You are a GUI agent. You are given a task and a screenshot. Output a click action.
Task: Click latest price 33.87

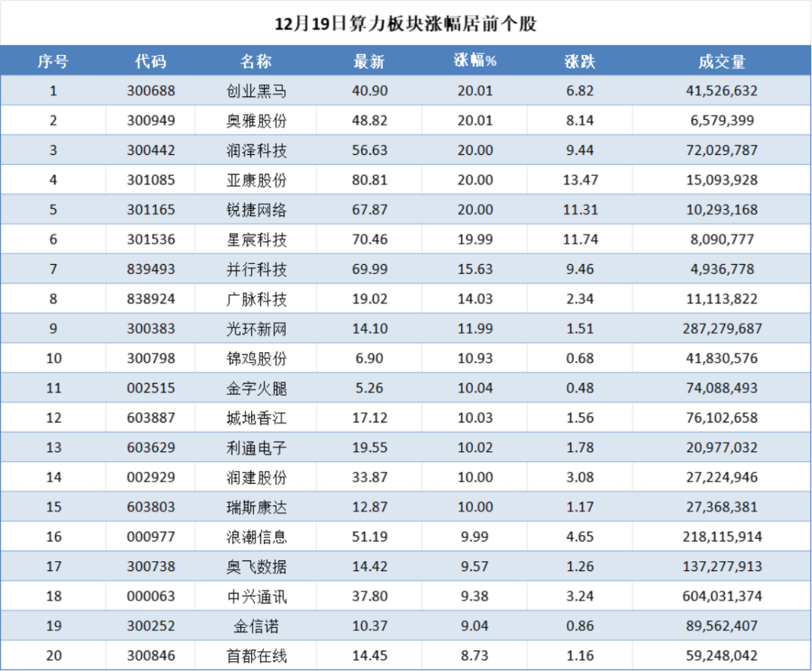[370, 477]
